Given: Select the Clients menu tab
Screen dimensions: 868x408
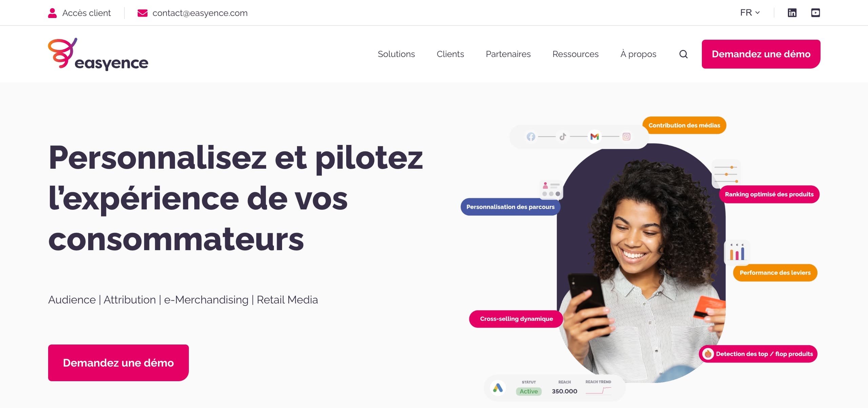Looking at the screenshot, I should tap(450, 54).
